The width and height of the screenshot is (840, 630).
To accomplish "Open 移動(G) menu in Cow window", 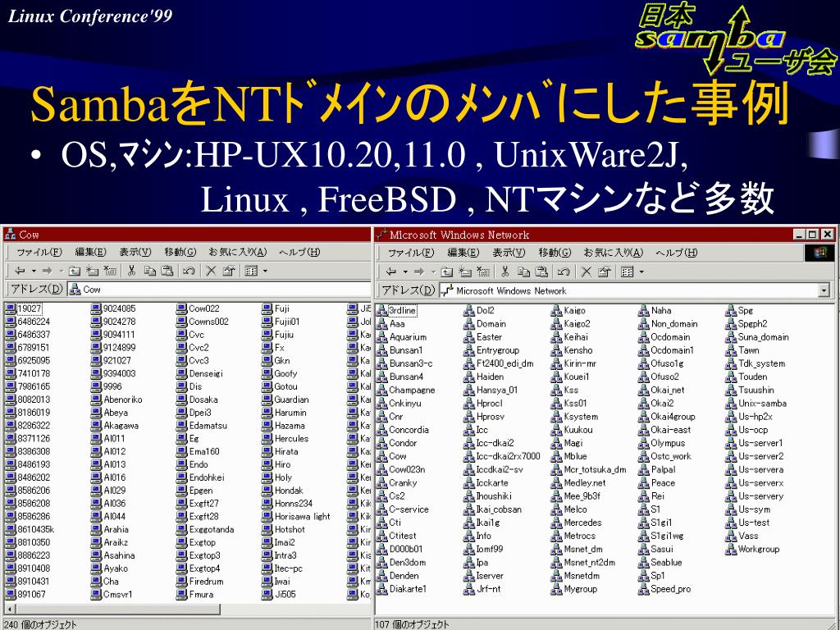I will pyautogui.click(x=180, y=252).
